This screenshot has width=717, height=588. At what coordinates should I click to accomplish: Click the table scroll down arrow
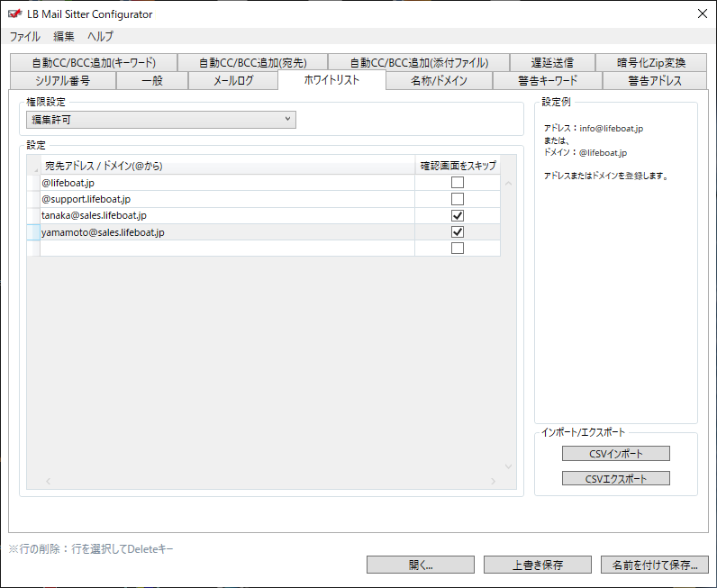tap(509, 466)
